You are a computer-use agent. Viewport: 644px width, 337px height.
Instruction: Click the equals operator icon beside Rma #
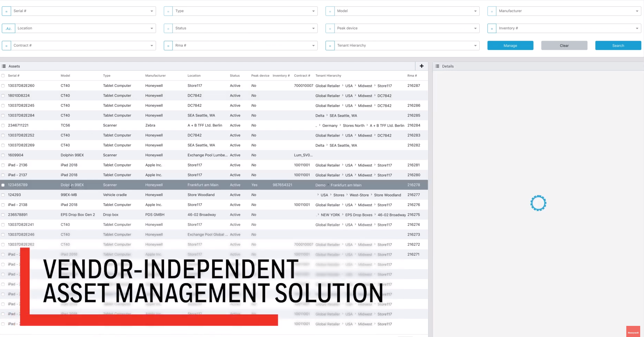pyautogui.click(x=168, y=46)
